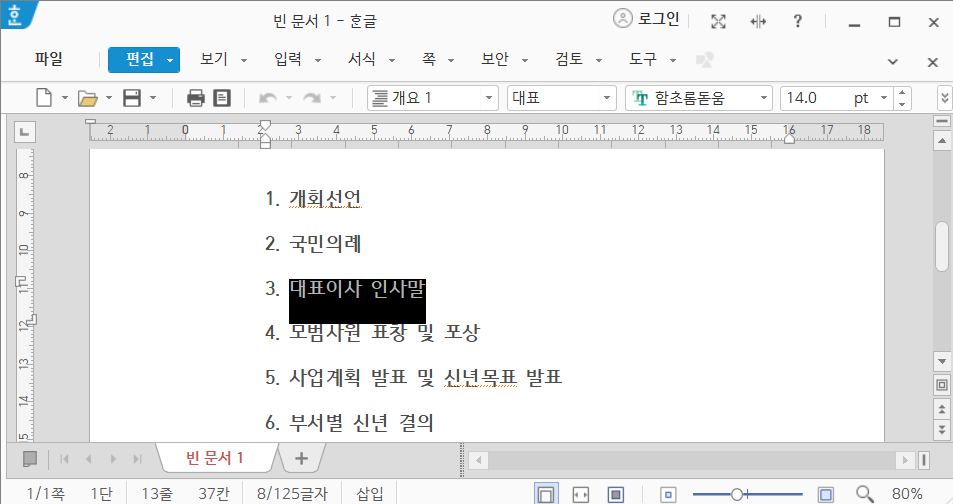
Task: Click previous document tab arrow
Action: [89, 459]
